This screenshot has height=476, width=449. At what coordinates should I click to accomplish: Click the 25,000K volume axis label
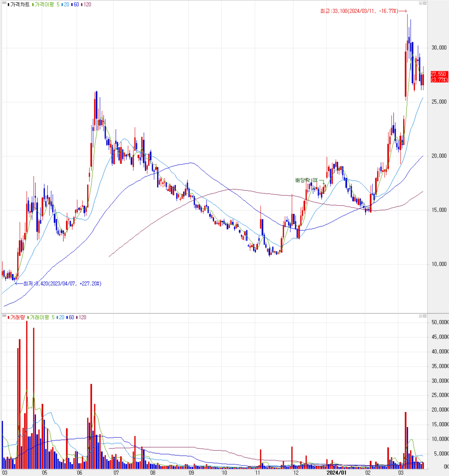(440, 395)
